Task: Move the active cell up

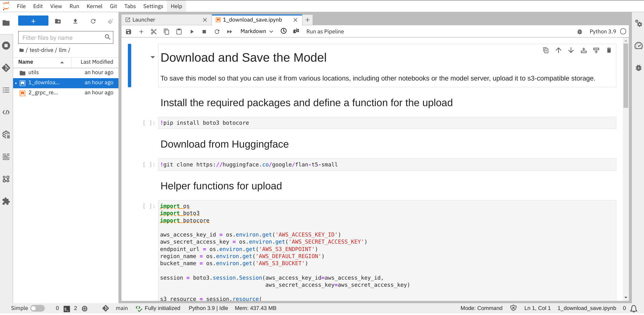Action: click(559, 50)
